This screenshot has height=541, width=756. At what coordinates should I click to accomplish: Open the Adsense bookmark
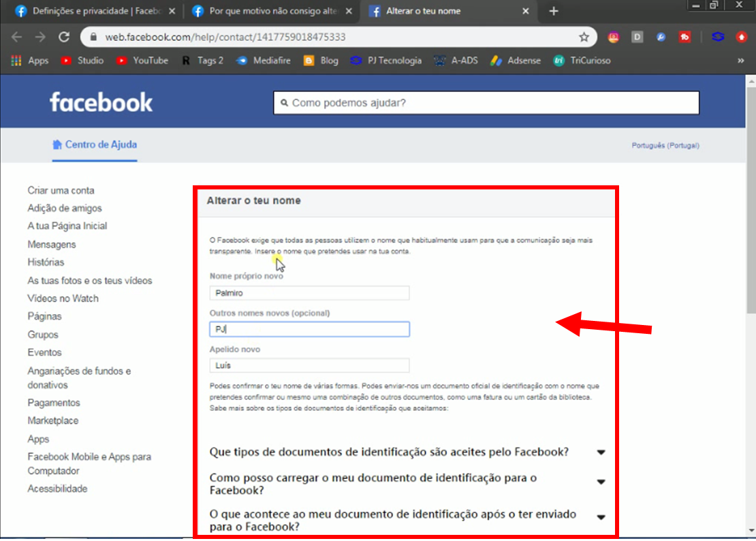(x=516, y=61)
